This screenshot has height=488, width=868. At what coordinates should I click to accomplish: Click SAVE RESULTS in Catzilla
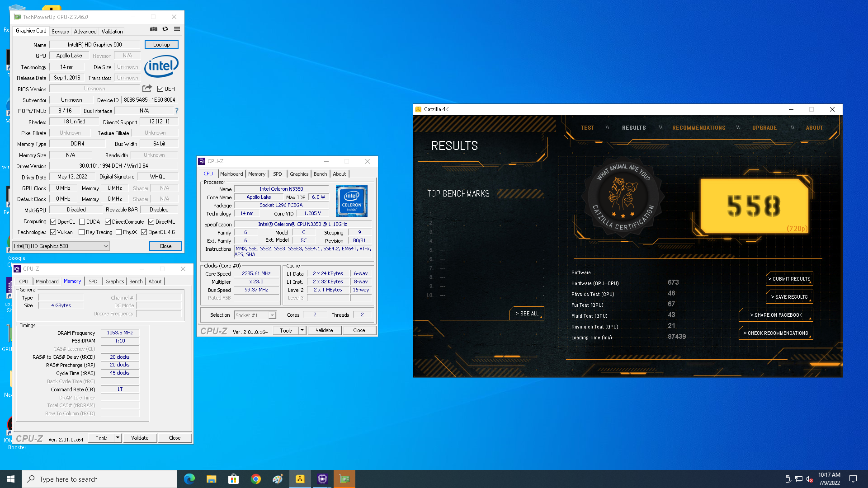(789, 297)
